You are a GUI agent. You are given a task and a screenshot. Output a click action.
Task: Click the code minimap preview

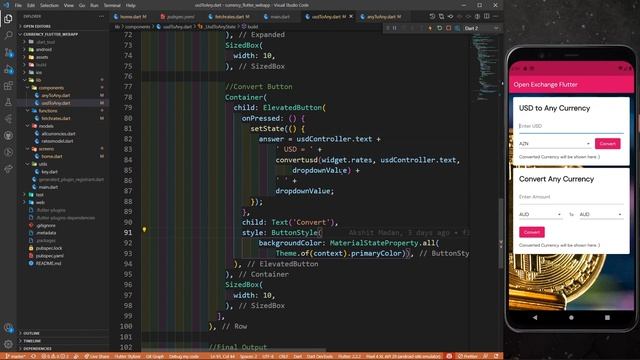[484, 67]
